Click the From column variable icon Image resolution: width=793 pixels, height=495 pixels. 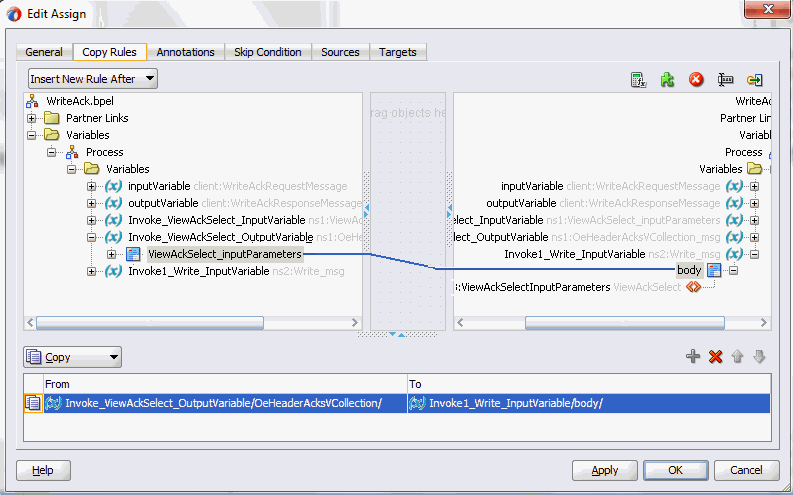point(53,403)
